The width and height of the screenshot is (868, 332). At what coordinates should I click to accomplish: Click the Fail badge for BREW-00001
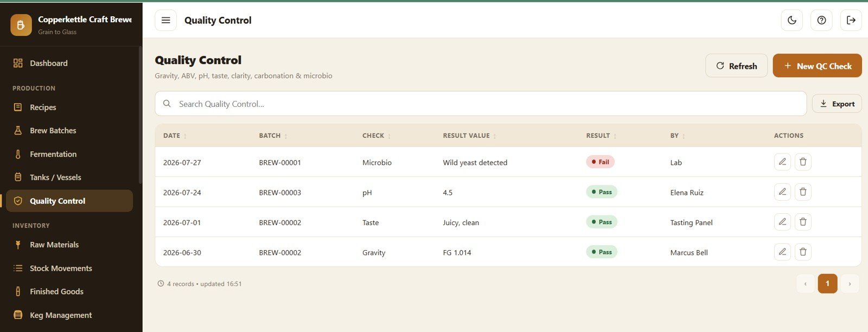tap(600, 162)
